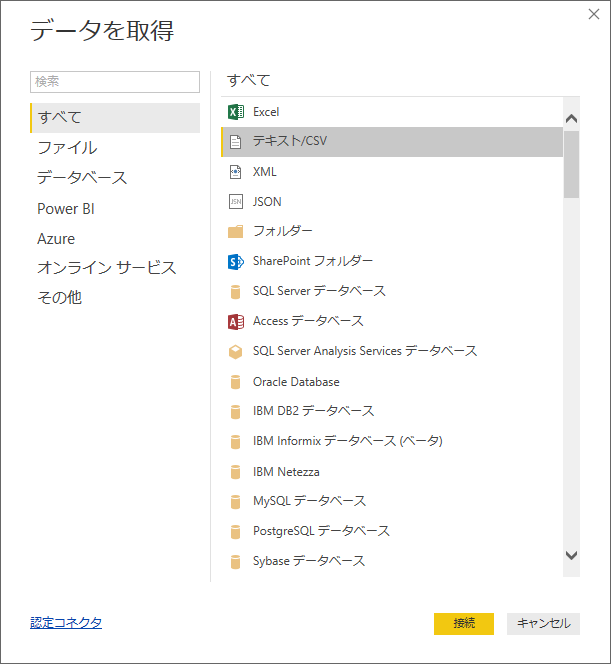The image size is (611, 664).
Task: Select SharePoint フォルダー label
Action: click(313, 261)
